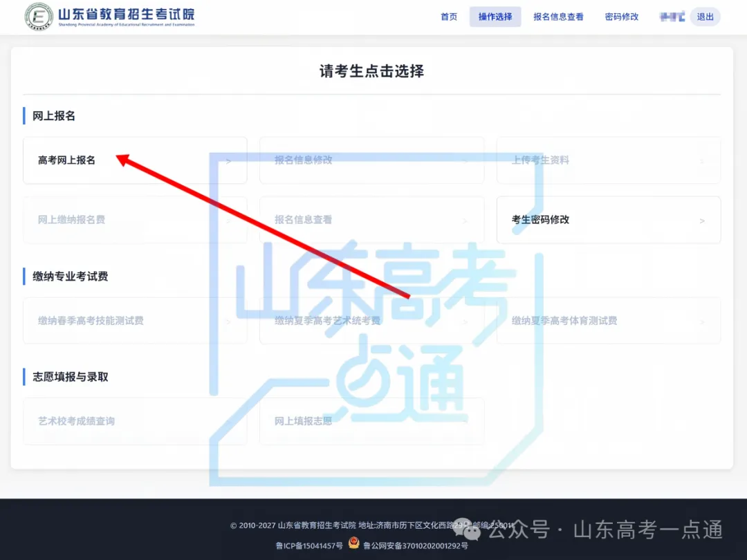Open the 考生密码修改 card
The image size is (747, 560).
tap(609, 220)
